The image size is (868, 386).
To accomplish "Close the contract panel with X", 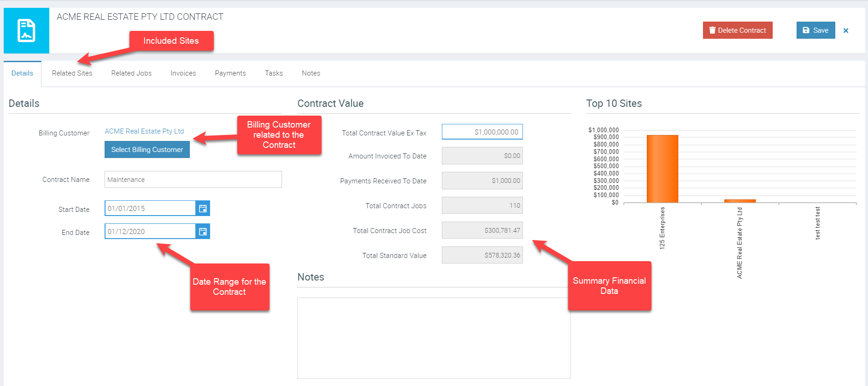I will (x=846, y=30).
